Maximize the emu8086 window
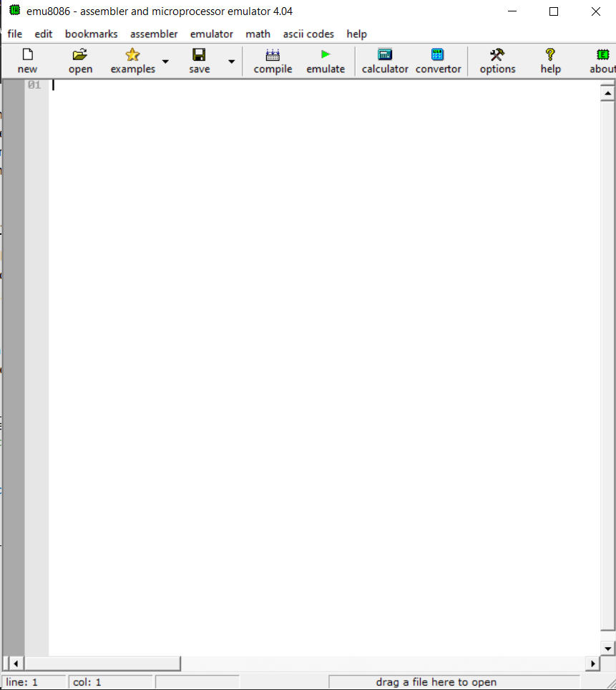Screen dimensions: 616x690 click(554, 11)
